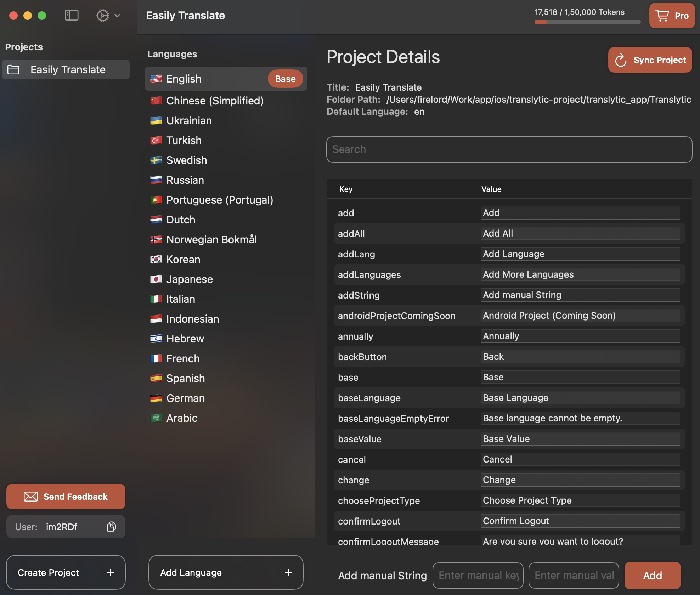The height and width of the screenshot is (595, 700).
Task: Click the token usage progress bar
Action: click(587, 22)
